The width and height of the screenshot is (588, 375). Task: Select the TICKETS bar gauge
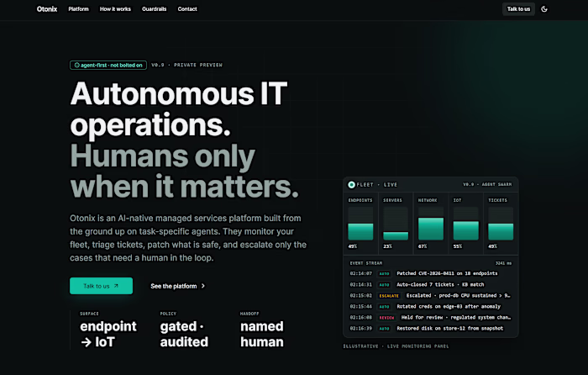[501, 224]
